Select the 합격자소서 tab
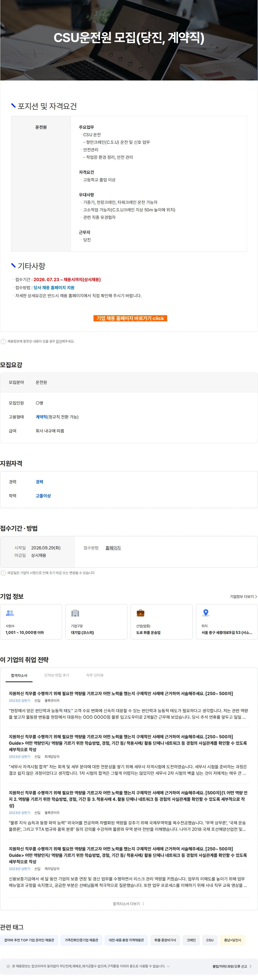The width and height of the screenshot is (258, 980). (19, 675)
